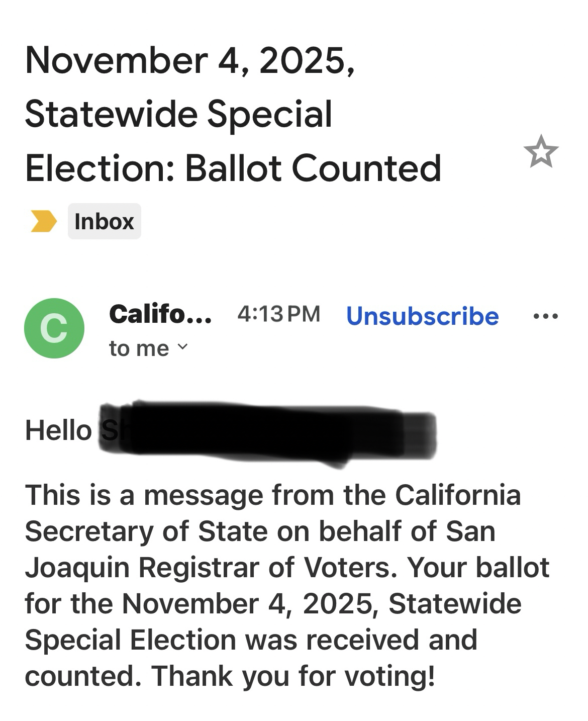Tap the blacked-out recipient name
This screenshot has width=588, height=721.
pos(266,432)
